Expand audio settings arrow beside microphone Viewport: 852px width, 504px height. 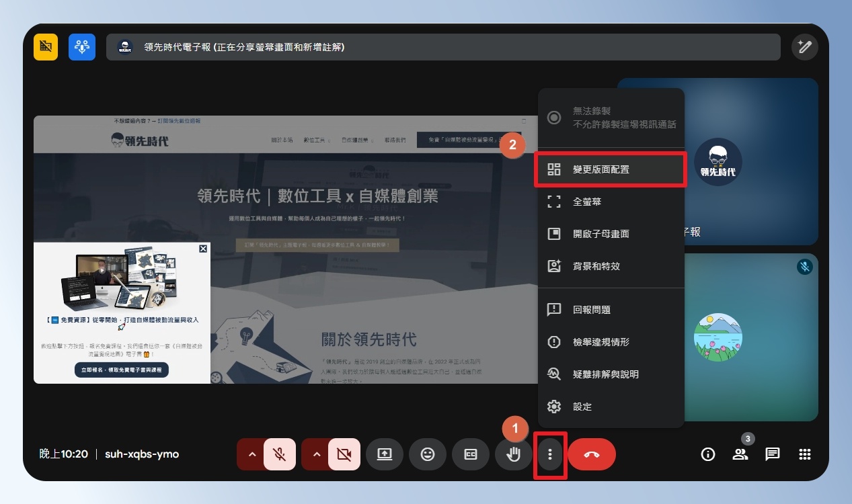click(252, 454)
